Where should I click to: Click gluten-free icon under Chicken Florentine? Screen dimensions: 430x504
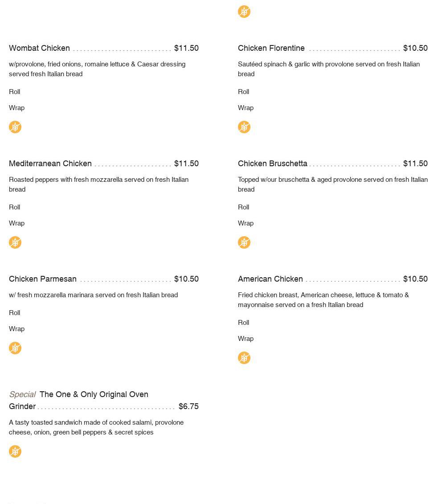pyautogui.click(x=244, y=127)
